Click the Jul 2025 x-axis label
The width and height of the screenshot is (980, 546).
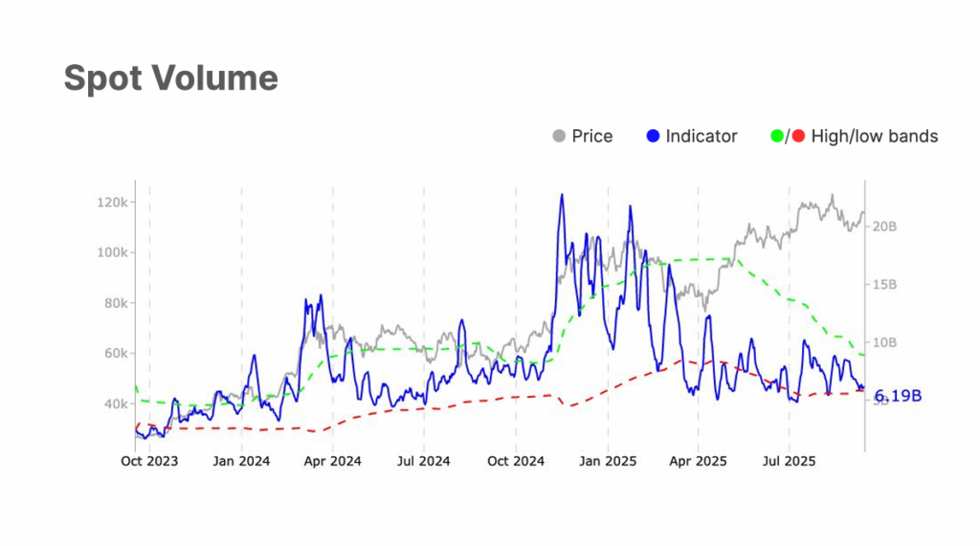(x=789, y=462)
